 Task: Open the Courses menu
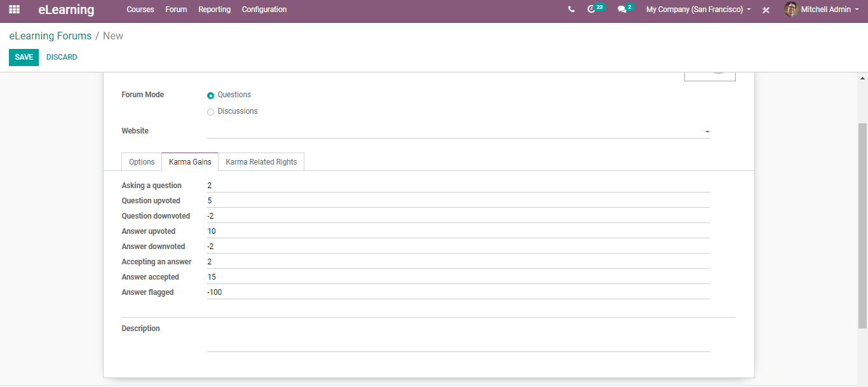[x=140, y=10]
